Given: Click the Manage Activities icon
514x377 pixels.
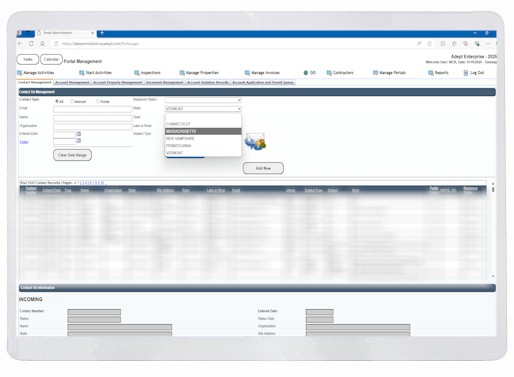Looking at the screenshot, I should (x=20, y=73).
